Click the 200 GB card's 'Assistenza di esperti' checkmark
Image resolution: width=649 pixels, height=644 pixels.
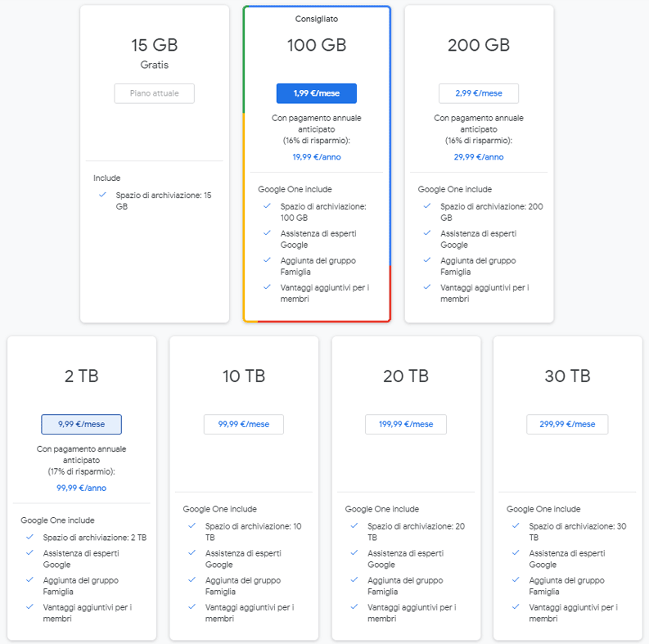427,233
